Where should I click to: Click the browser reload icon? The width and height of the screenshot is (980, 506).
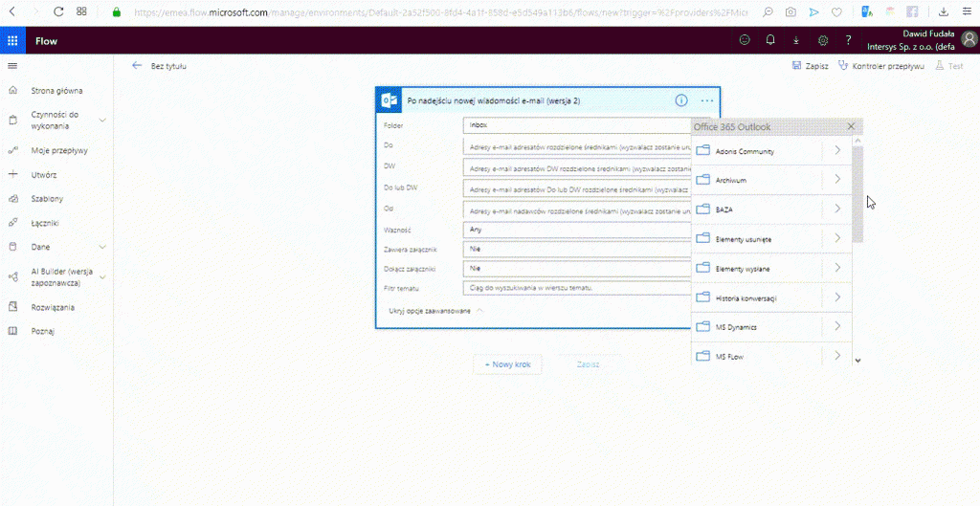pos(58,11)
